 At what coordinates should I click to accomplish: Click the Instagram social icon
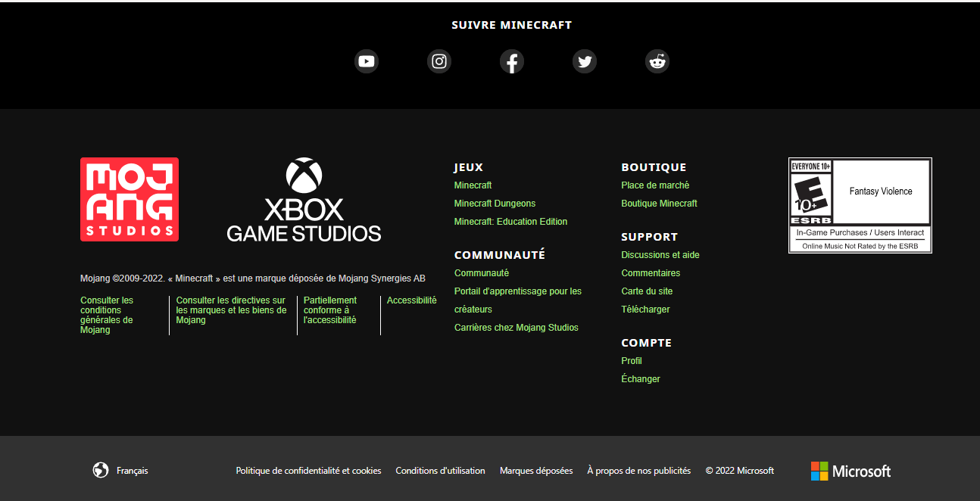click(x=439, y=61)
